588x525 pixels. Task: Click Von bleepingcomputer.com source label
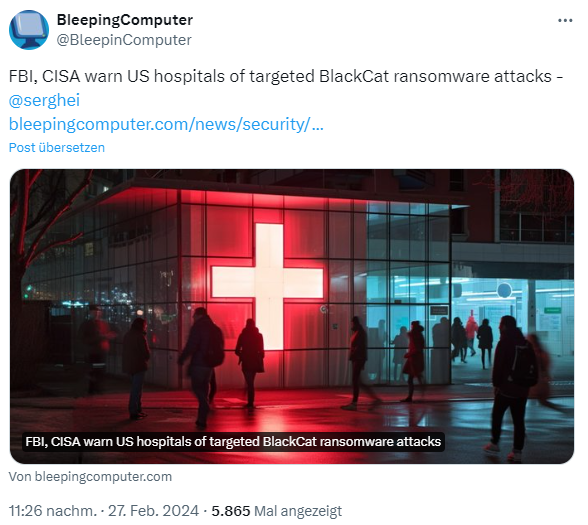pos(90,476)
